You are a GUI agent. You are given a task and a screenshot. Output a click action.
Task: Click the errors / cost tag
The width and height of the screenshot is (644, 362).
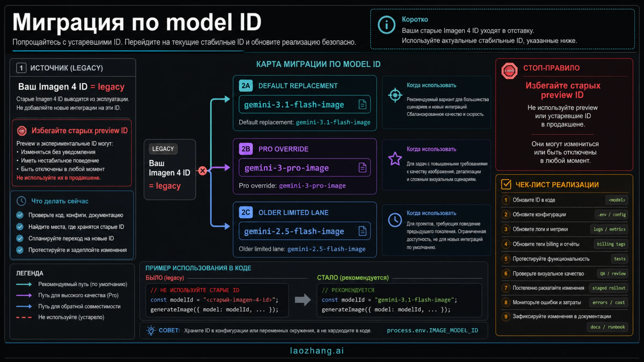click(x=609, y=302)
